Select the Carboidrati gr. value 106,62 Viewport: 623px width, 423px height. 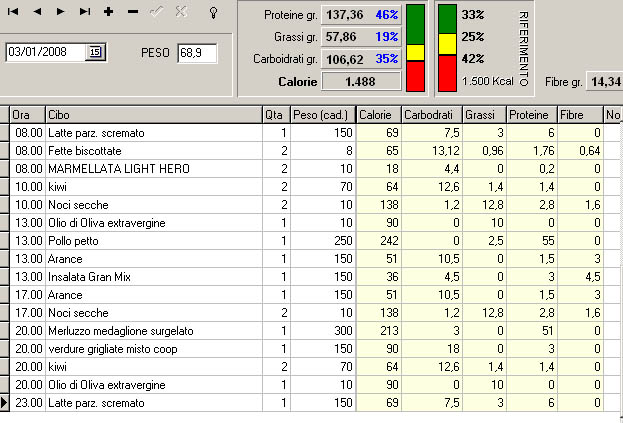344,59
